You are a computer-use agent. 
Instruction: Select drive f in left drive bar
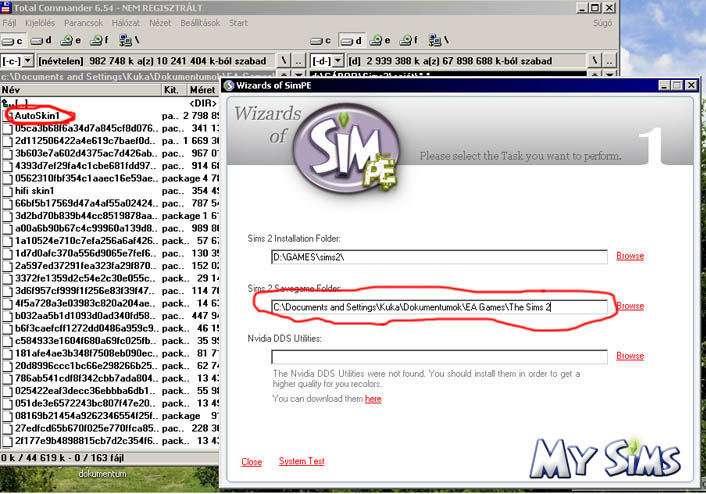[x=99, y=41]
